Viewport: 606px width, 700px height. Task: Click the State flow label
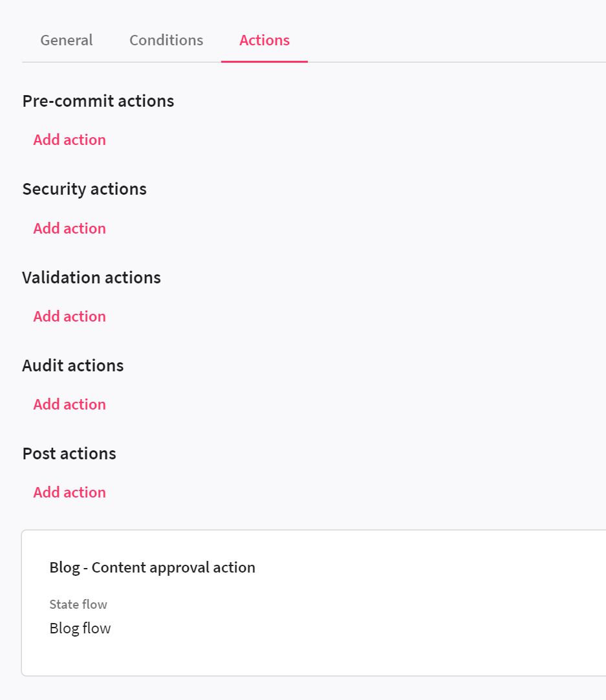coord(78,604)
